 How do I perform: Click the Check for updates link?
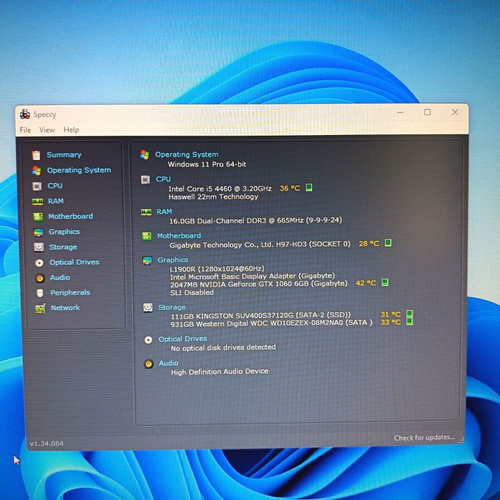point(424,438)
